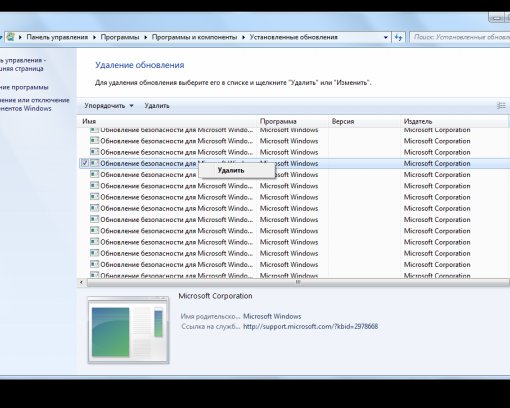
Task: Go to Программы и компоненты breadcrumb
Action: click(x=194, y=37)
